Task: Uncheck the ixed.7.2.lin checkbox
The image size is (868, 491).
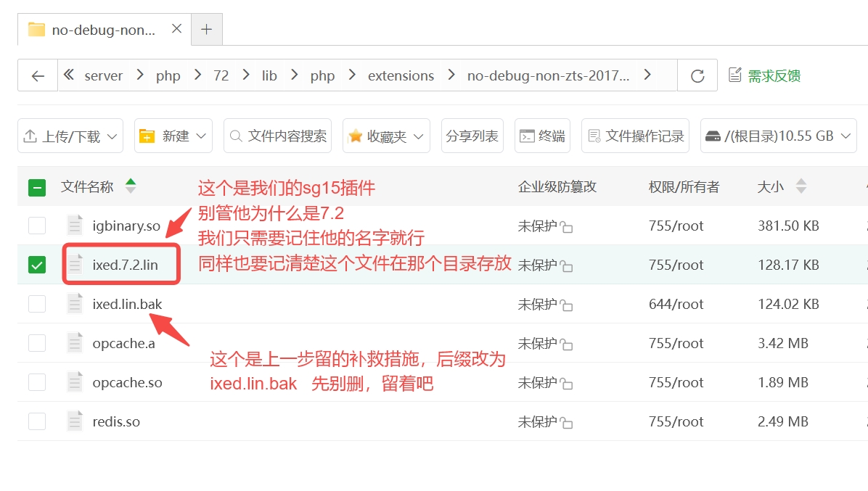Action: 37,265
